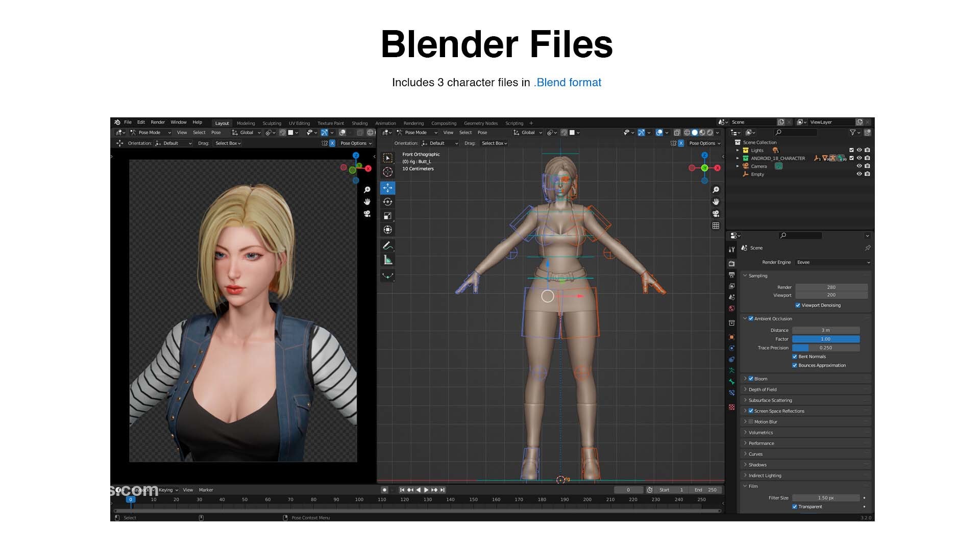Click the Cursor tool icon
The height and width of the screenshot is (551, 980).
(387, 172)
